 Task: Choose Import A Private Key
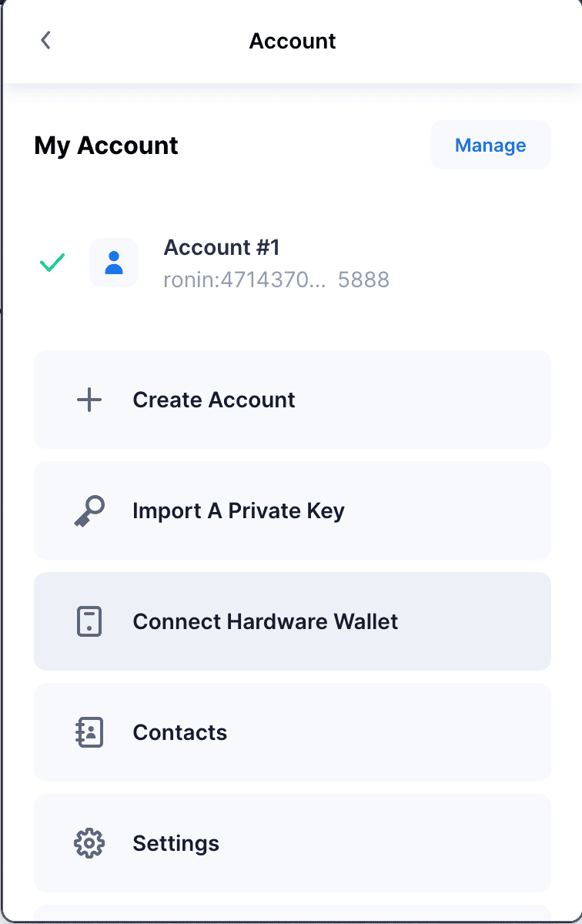point(293,511)
